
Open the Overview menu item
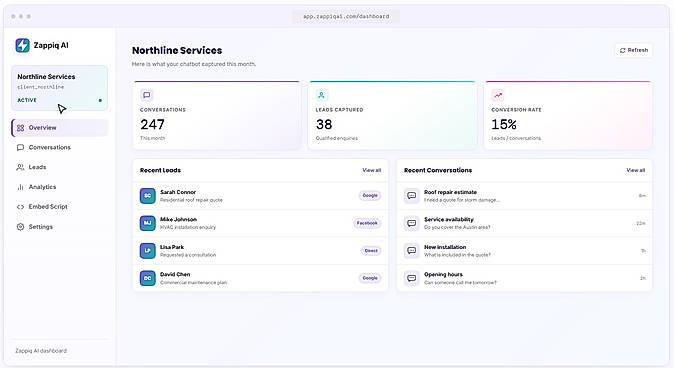[x=59, y=128]
